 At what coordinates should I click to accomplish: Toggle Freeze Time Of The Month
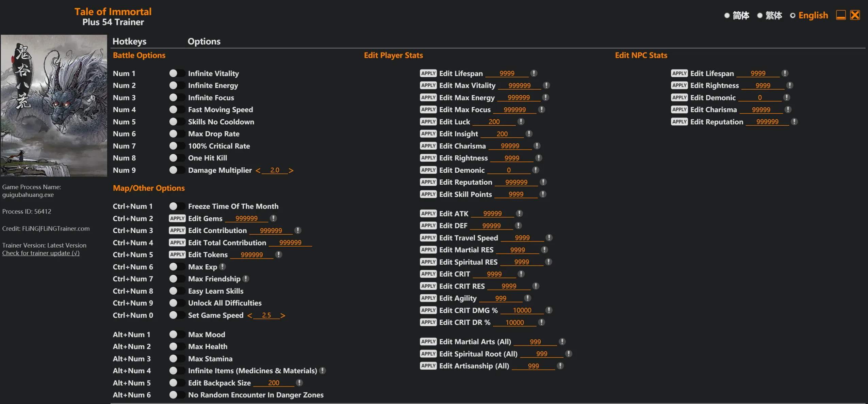(176, 206)
